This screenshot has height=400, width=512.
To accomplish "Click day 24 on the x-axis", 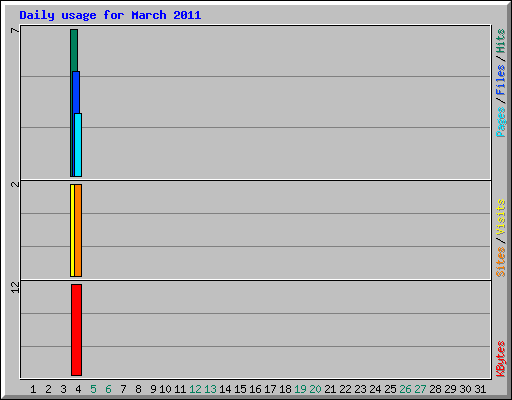I will click(x=375, y=389).
